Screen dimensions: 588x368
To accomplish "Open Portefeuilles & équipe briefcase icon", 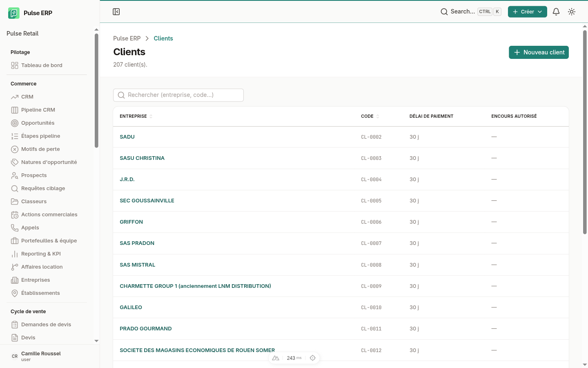I will (15, 241).
